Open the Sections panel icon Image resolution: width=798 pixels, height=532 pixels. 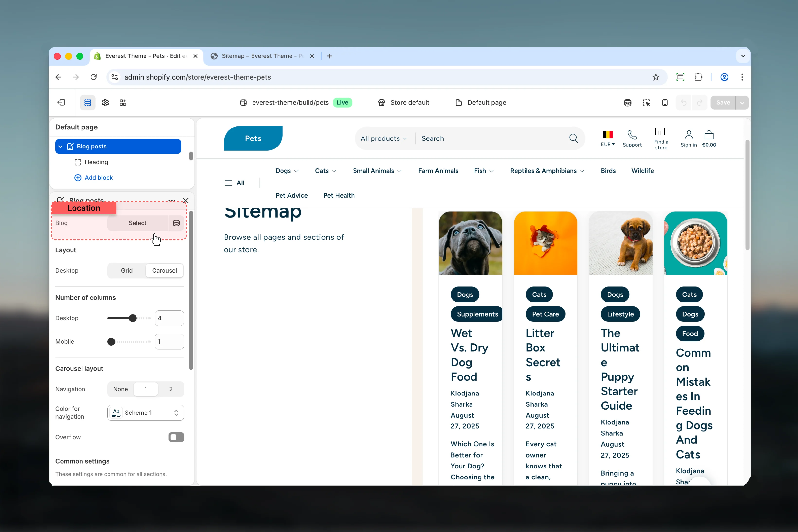(88, 102)
